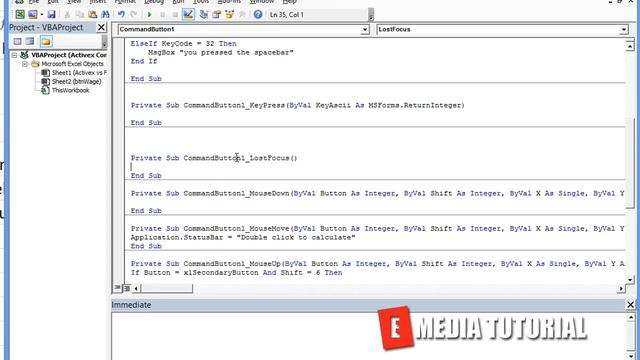The image size is (640, 360).
Task: Collapse the VBAProject tree node
Action: pyautogui.click(x=14, y=55)
